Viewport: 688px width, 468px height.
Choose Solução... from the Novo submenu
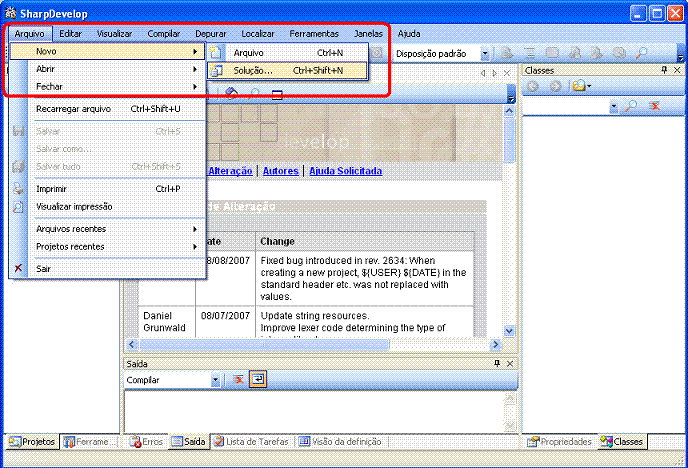(x=288, y=70)
